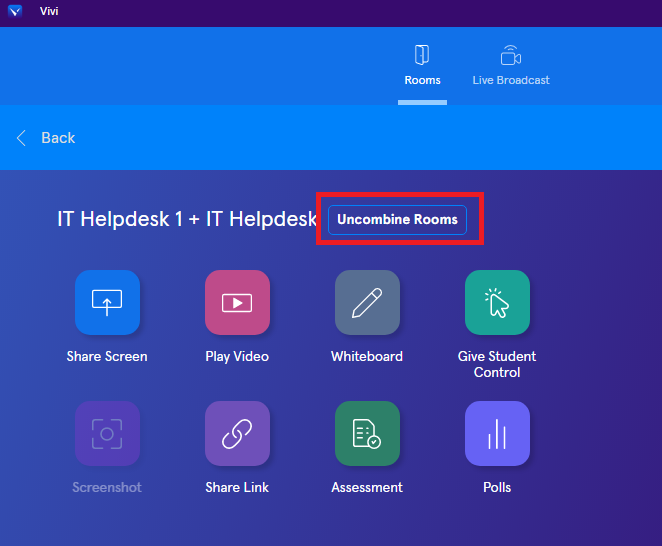Select the Give Student Control icon
Viewport: 662px width, 546px height.
click(497, 302)
